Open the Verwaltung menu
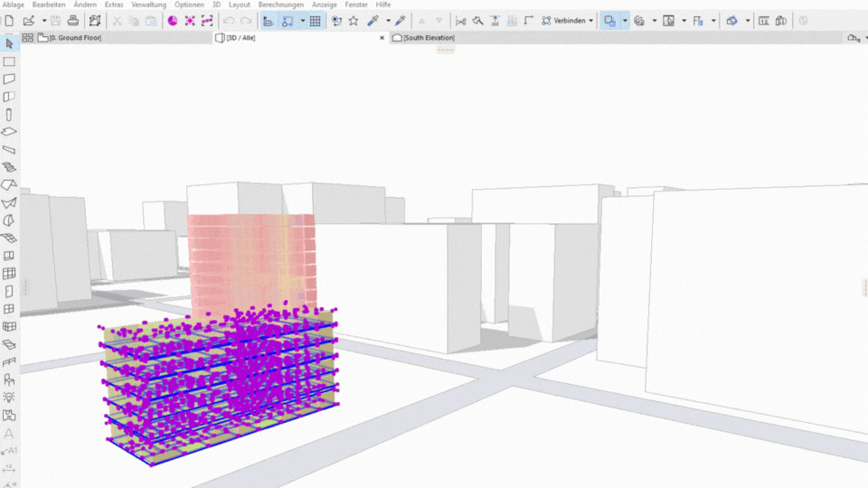This screenshot has height=488, width=868. [148, 5]
